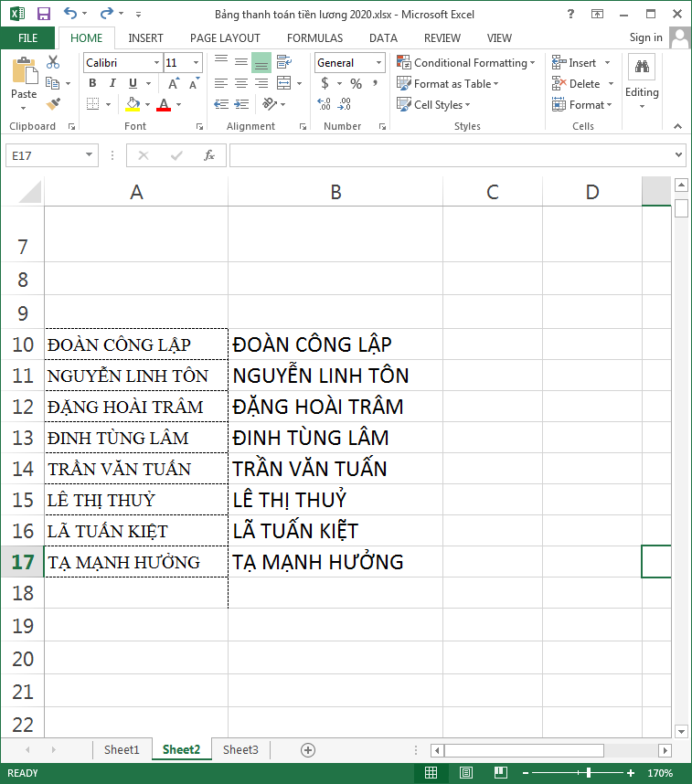Toggle Bold formatting
The height and width of the screenshot is (784, 692).
pyautogui.click(x=92, y=83)
